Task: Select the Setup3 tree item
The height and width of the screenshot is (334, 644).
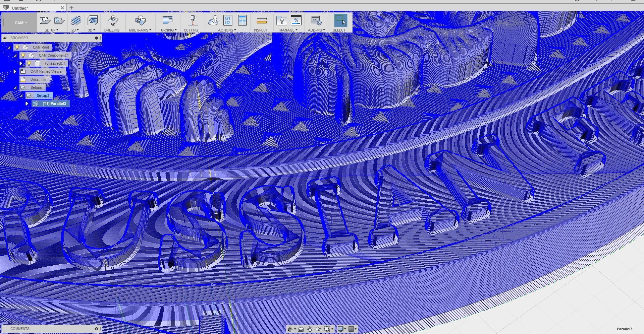Action: (x=43, y=96)
